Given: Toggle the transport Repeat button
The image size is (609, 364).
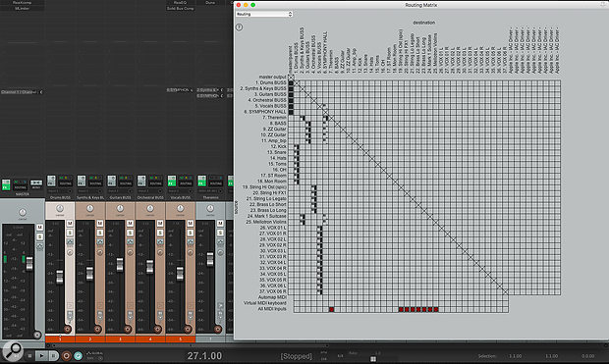Looking at the screenshot, I should (78, 355).
